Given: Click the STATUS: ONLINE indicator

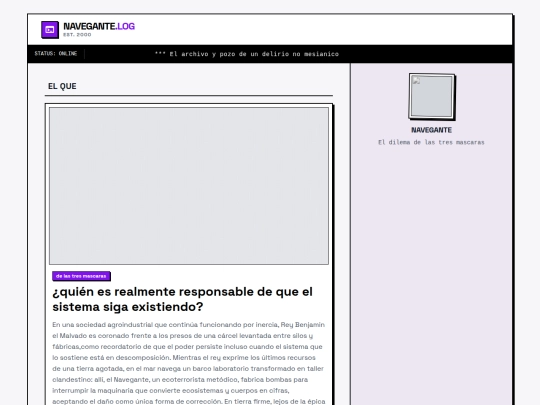Looking at the screenshot, I should (56, 53).
